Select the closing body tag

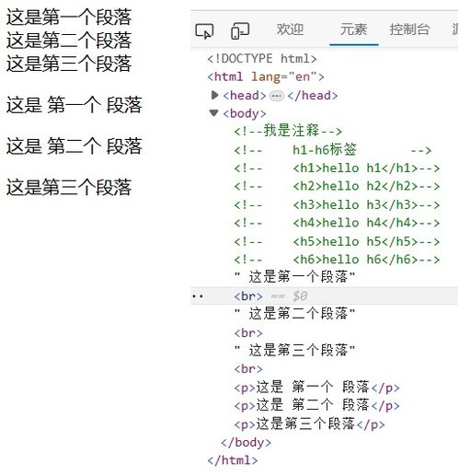(x=246, y=443)
